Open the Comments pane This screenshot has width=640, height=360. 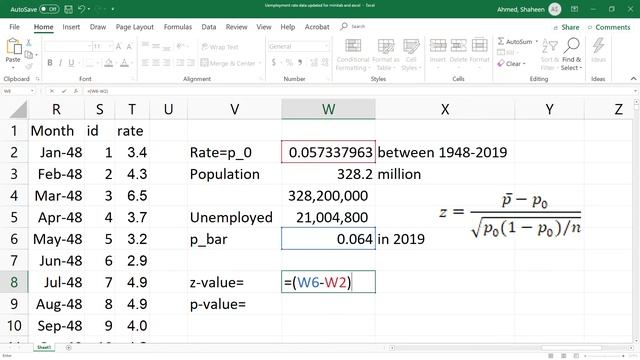point(609,27)
